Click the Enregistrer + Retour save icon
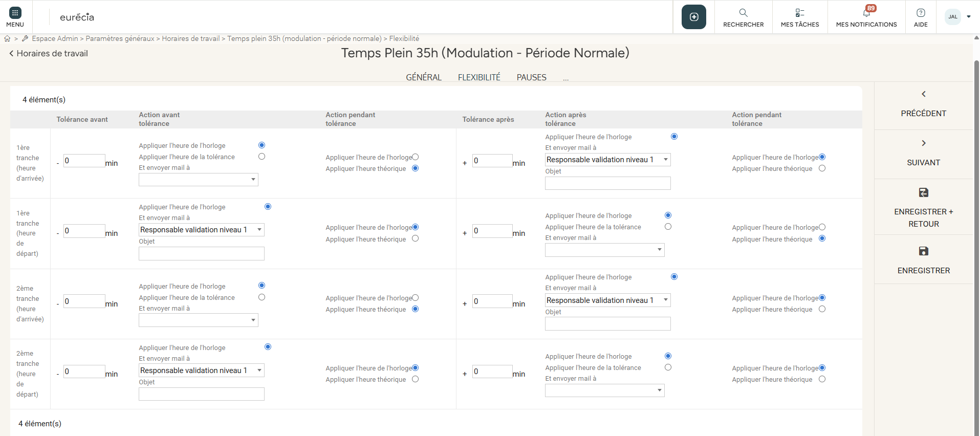Viewport: 980px width, 436px height. (923, 193)
